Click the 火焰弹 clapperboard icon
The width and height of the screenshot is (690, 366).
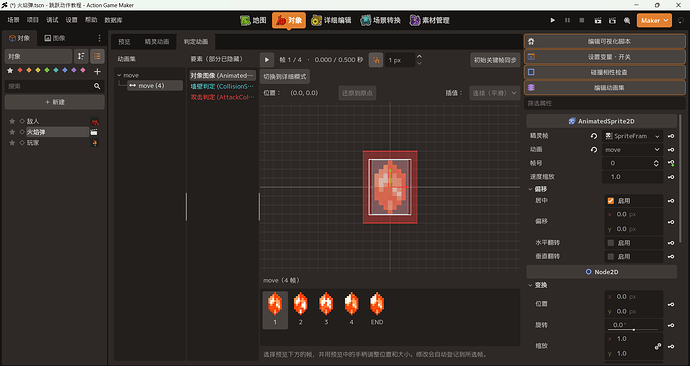94,132
